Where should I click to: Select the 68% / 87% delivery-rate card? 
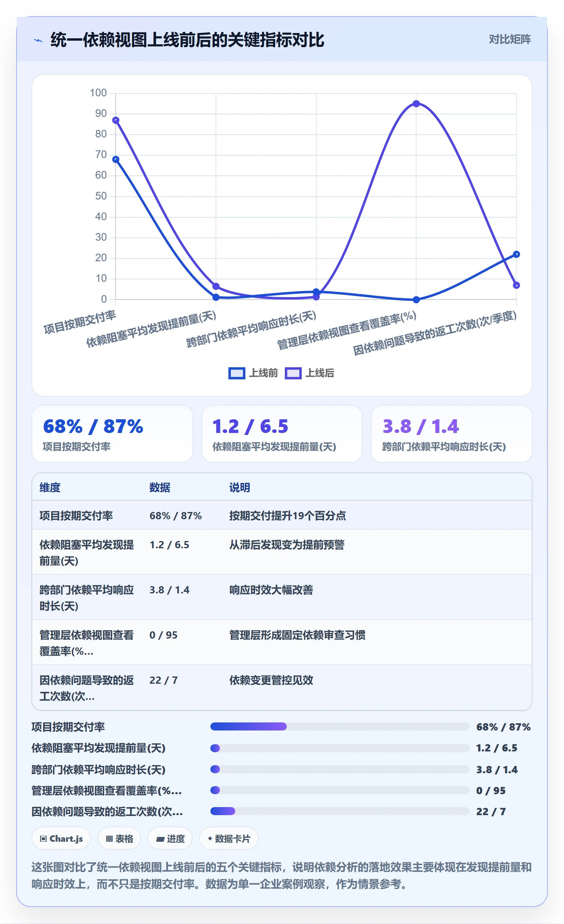[112, 434]
